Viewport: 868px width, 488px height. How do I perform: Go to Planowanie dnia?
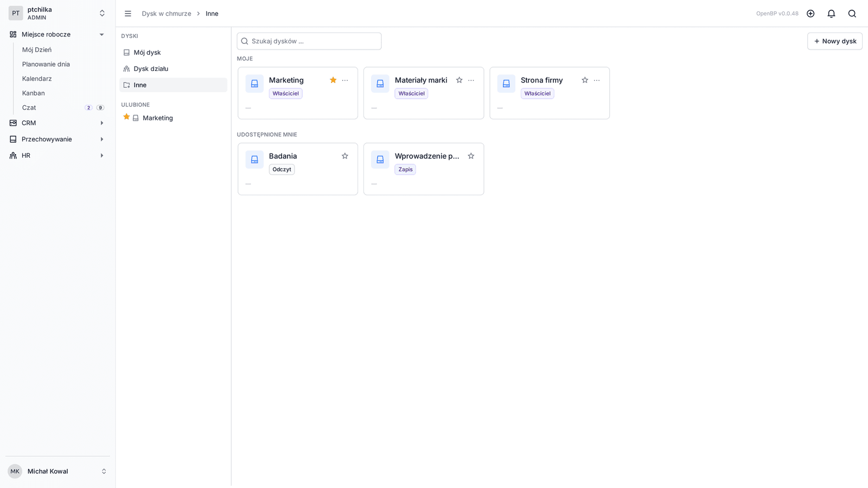46,64
